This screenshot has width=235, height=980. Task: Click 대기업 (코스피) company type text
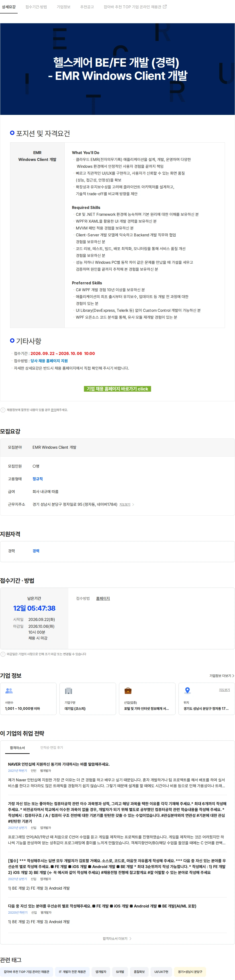coord(75,709)
